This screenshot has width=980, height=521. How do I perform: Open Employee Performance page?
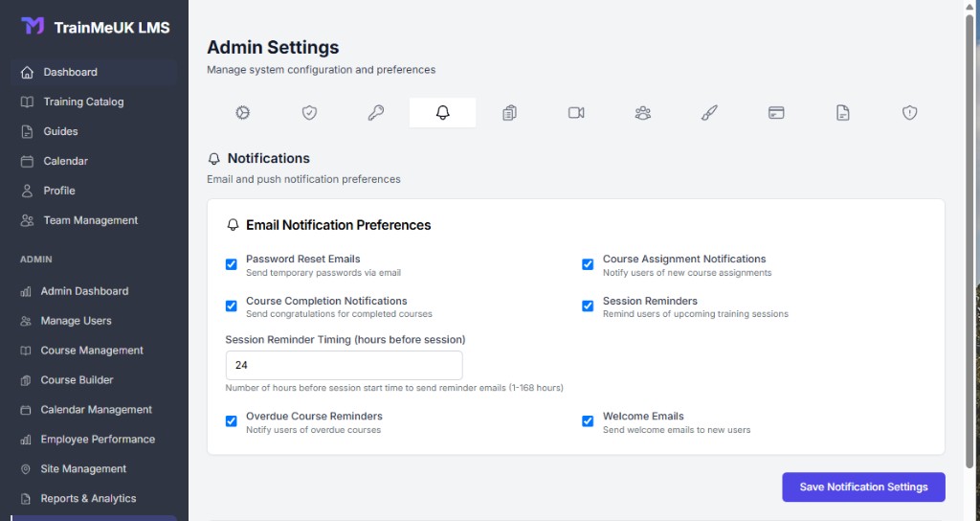pos(94,440)
